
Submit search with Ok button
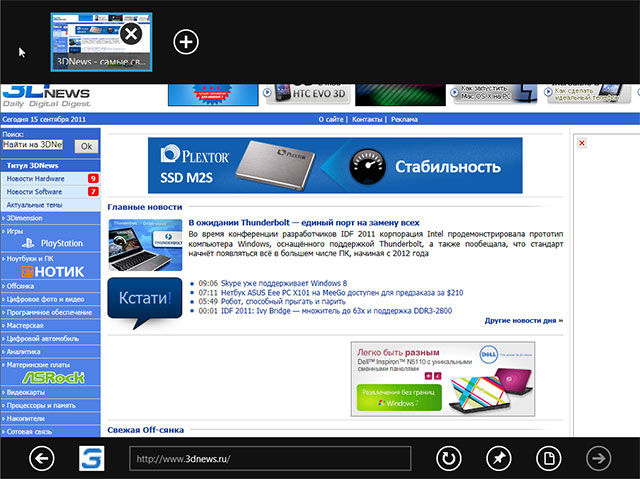click(86, 146)
